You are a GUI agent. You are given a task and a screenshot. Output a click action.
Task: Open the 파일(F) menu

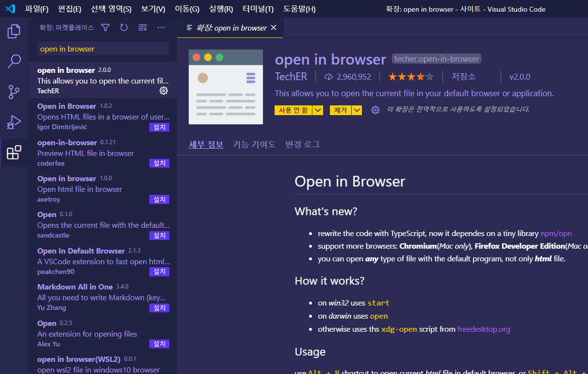tap(37, 9)
